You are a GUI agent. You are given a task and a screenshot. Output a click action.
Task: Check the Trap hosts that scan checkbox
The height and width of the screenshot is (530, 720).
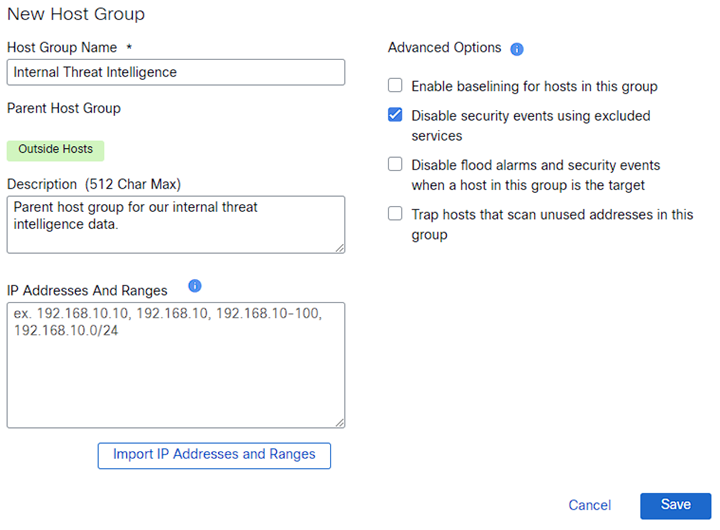(395, 214)
